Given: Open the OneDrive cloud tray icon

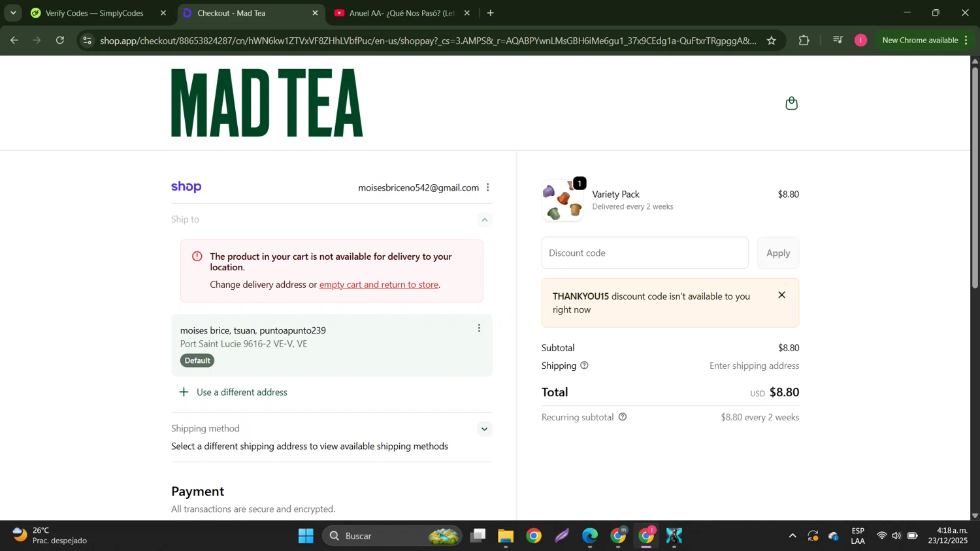Looking at the screenshot, I should 834,536.
